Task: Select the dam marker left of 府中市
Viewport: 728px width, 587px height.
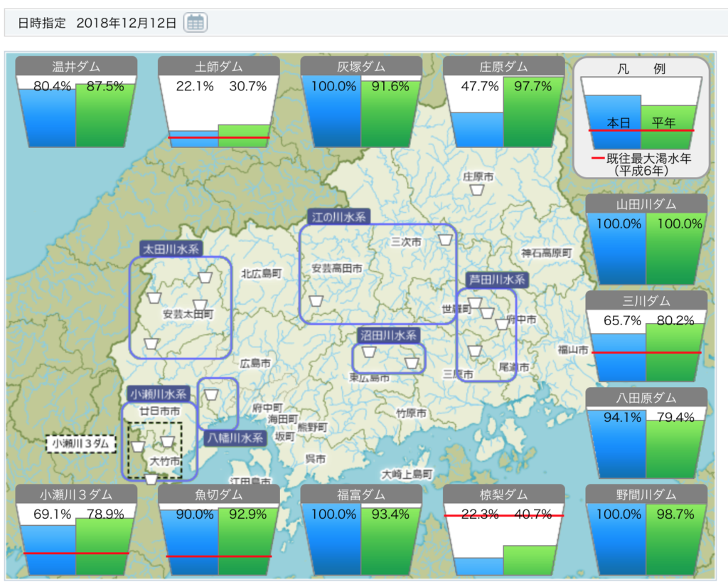Action: pyautogui.click(x=503, y=324)
